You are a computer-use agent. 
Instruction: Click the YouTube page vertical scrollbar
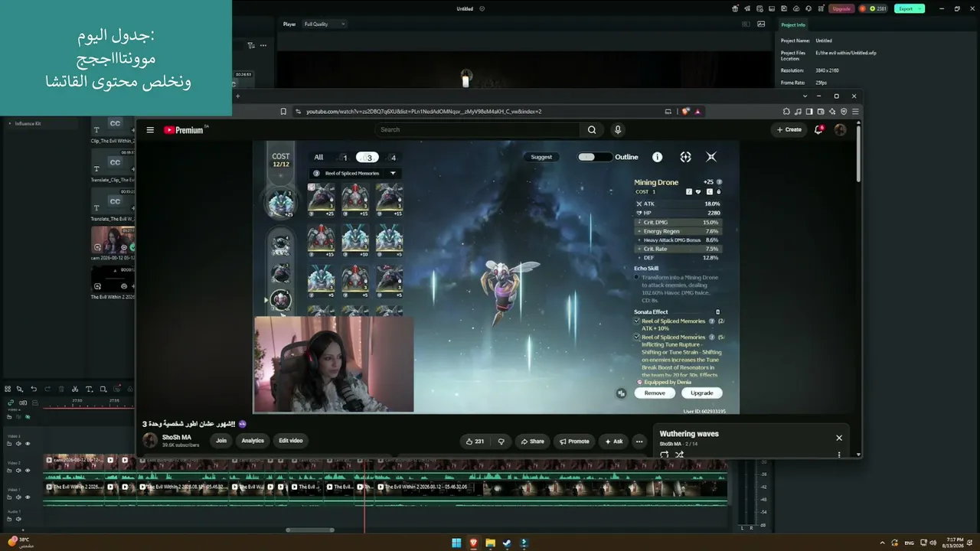click(858, 153)
